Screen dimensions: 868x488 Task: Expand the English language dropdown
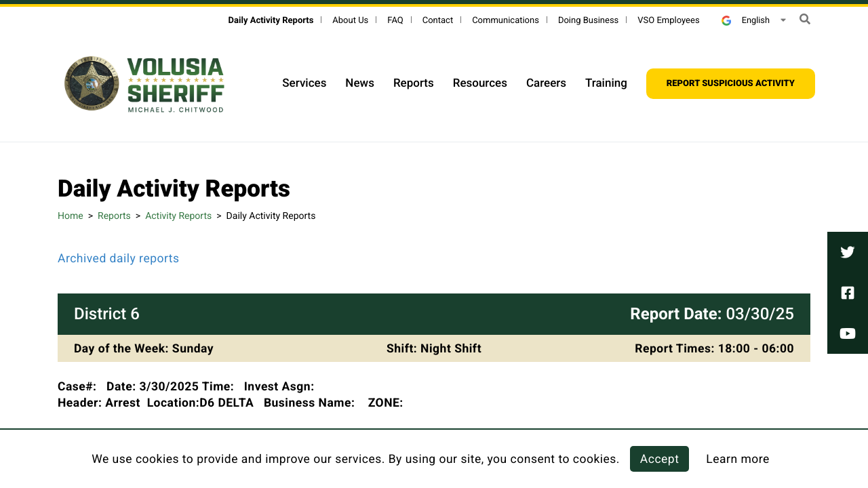click(783, 20)
